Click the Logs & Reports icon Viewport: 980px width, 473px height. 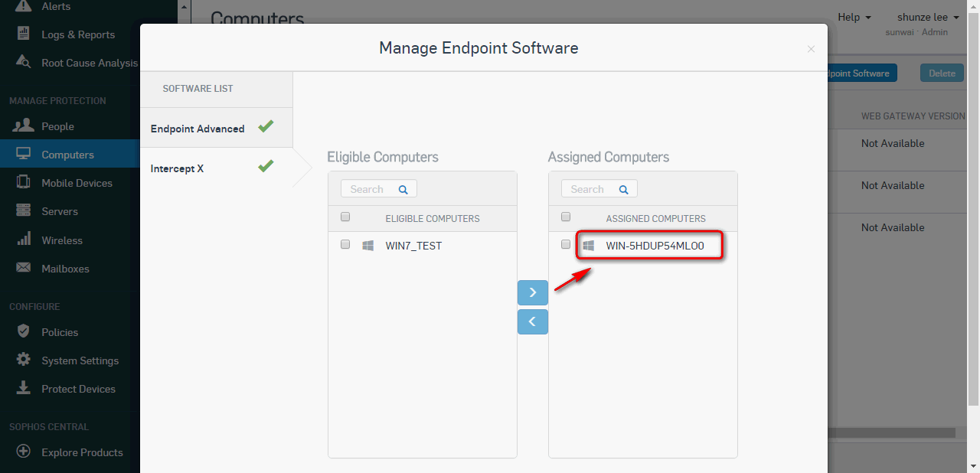coord(24,34)
